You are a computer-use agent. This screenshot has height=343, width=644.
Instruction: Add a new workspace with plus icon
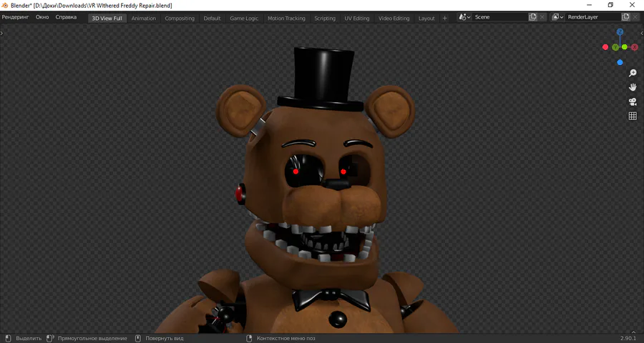[444, 18]
